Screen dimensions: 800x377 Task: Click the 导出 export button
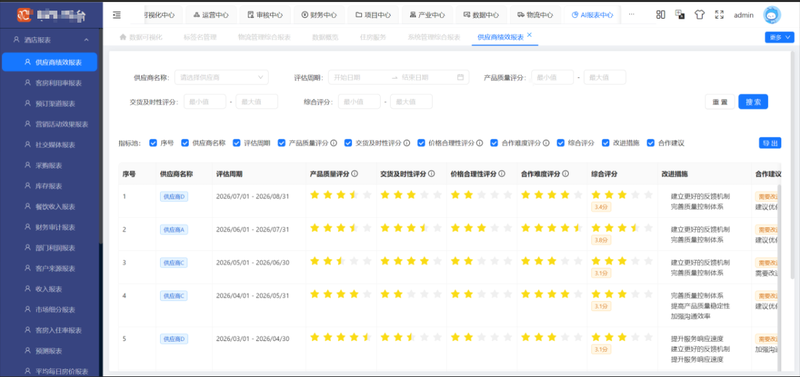coord(770,143)
